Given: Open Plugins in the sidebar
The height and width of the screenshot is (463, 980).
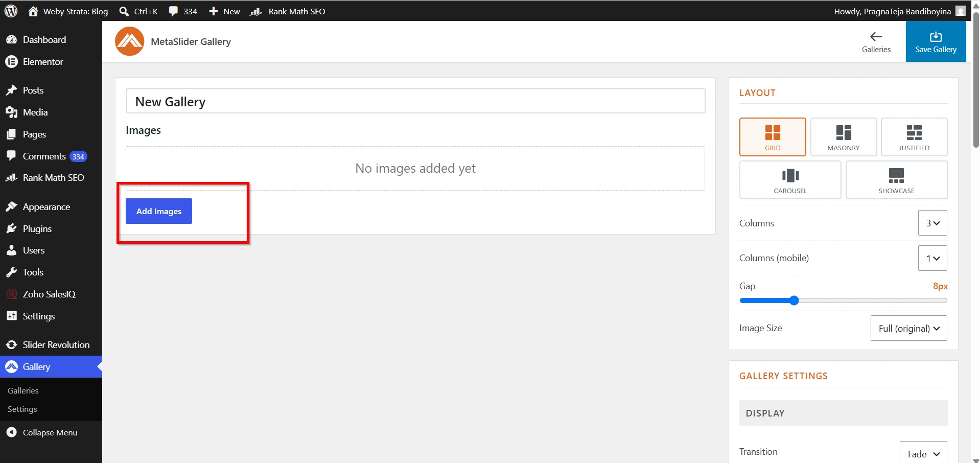Looking at the screenshot, I should click(x=51, y=228).
